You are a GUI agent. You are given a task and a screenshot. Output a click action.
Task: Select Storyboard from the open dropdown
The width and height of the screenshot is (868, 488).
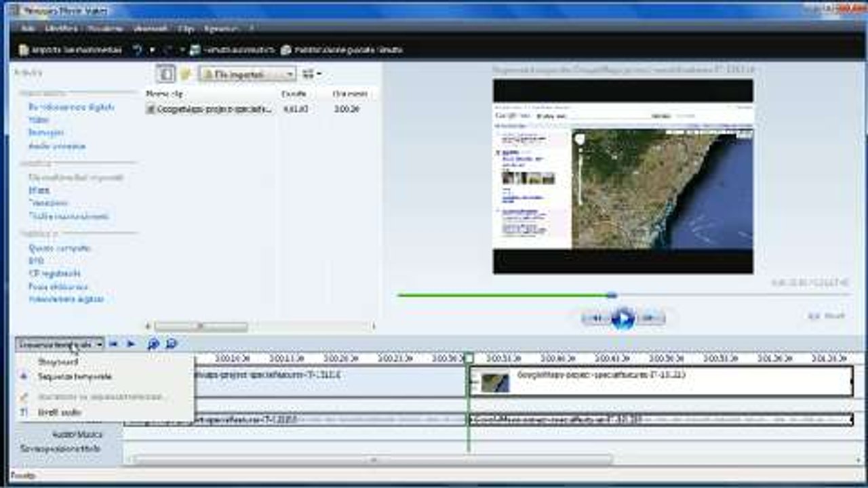(x=58, y=362)
